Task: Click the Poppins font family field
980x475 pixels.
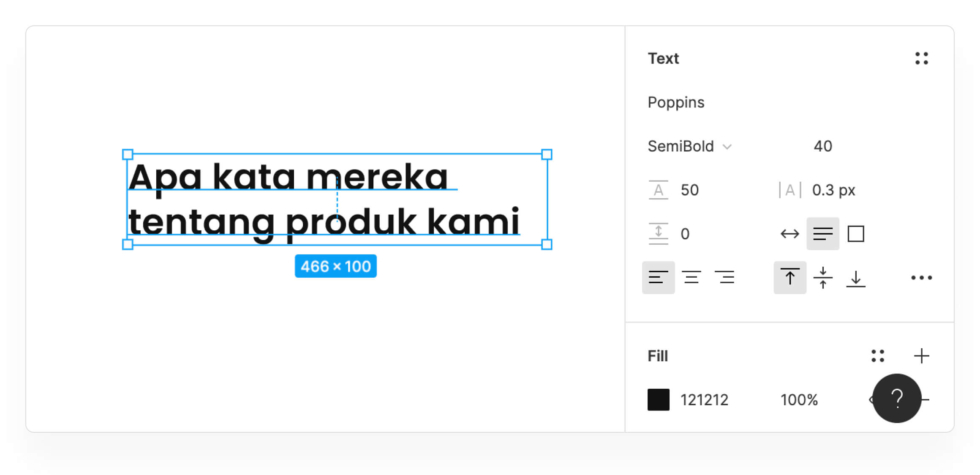Action: [676, 102]
